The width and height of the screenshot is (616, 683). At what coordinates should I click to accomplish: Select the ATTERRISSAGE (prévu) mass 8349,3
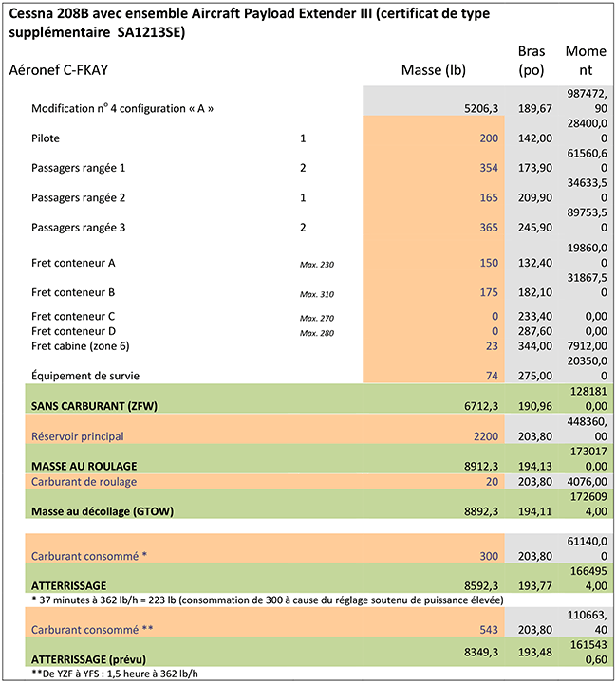[x=477, y=653]
